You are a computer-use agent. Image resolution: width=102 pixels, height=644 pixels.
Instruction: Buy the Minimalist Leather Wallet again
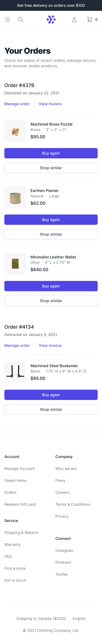[51, 286]
